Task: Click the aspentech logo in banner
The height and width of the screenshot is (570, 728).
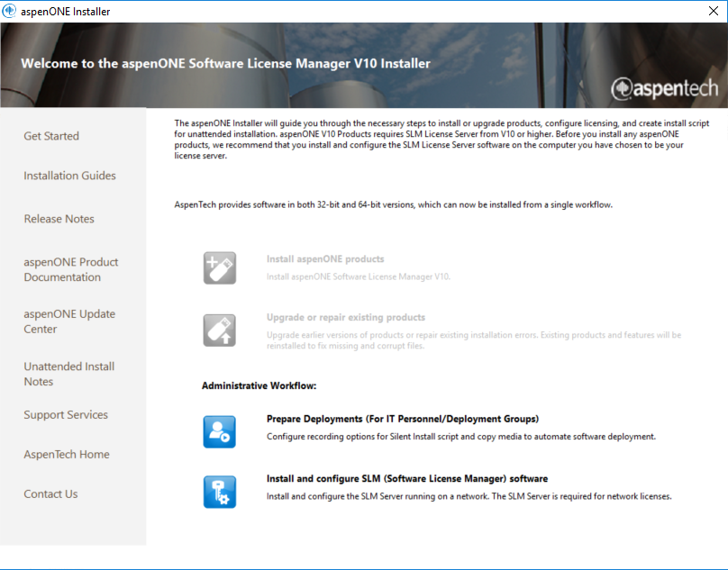Action: pos(664,88)
